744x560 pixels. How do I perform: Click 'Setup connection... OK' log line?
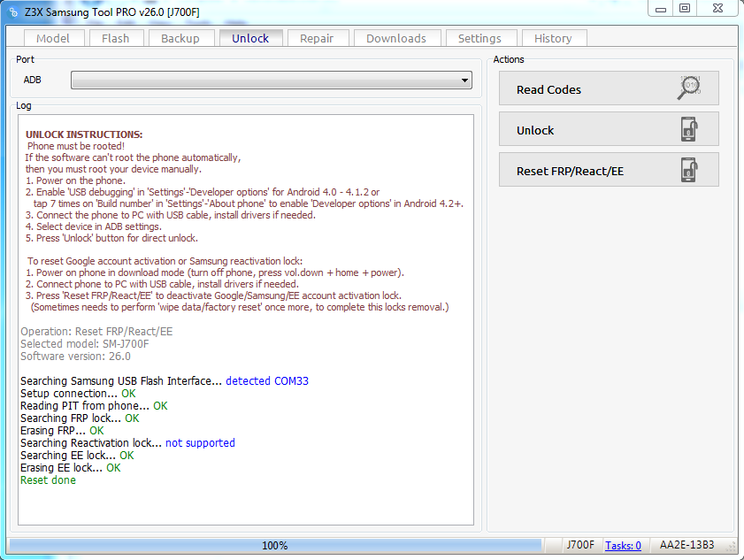(78, 394)
